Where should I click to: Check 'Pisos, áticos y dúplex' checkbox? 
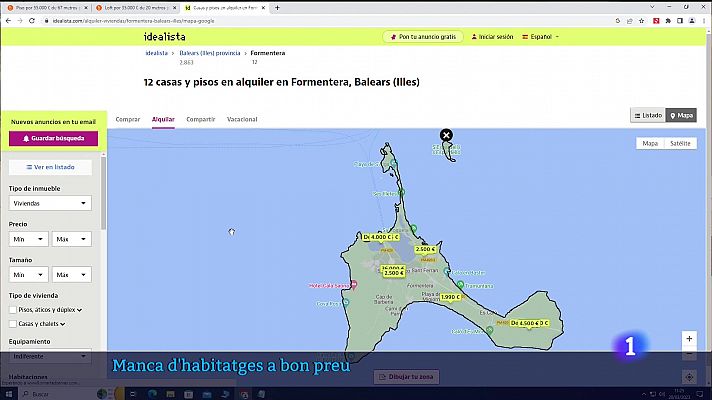(13, 310)
